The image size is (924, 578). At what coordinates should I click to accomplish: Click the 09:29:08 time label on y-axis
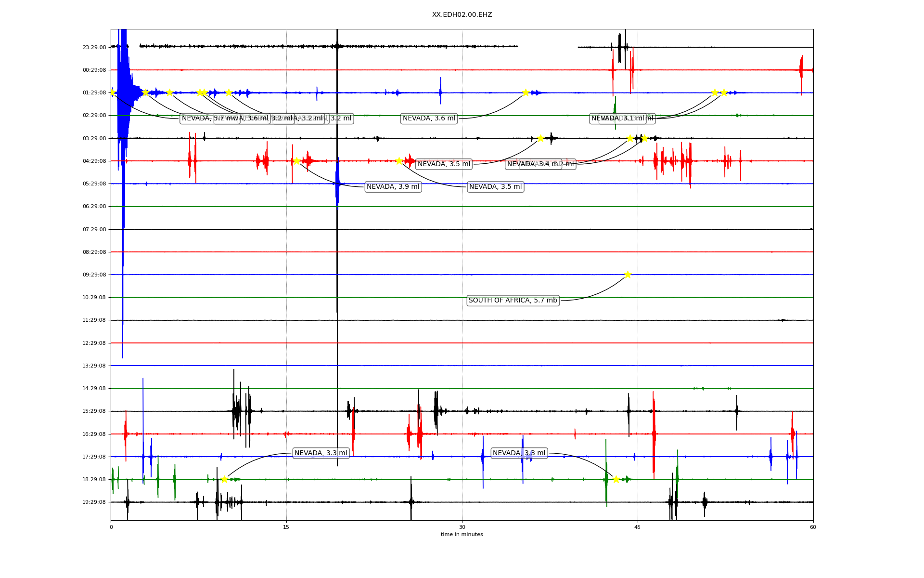coord(94,275)
